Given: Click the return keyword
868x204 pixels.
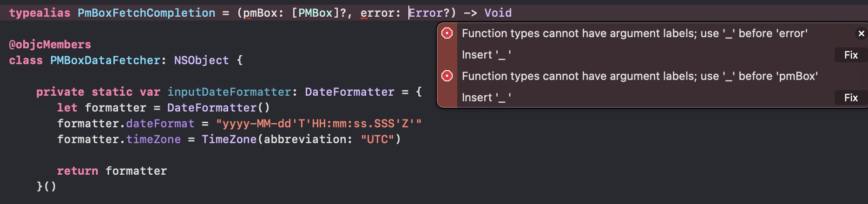Looking at the screenshot, I should coord(78,171).
